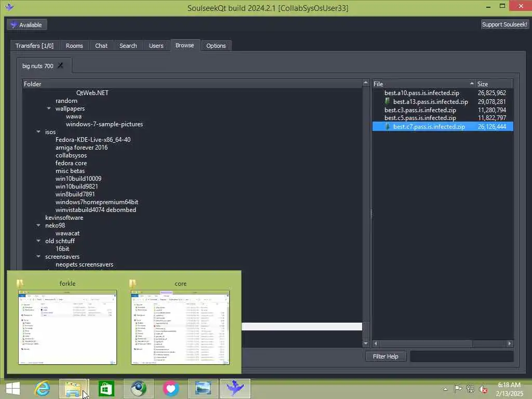Open the Available status dropdown
Screen dimensions: 532x399
pos(27,25)
